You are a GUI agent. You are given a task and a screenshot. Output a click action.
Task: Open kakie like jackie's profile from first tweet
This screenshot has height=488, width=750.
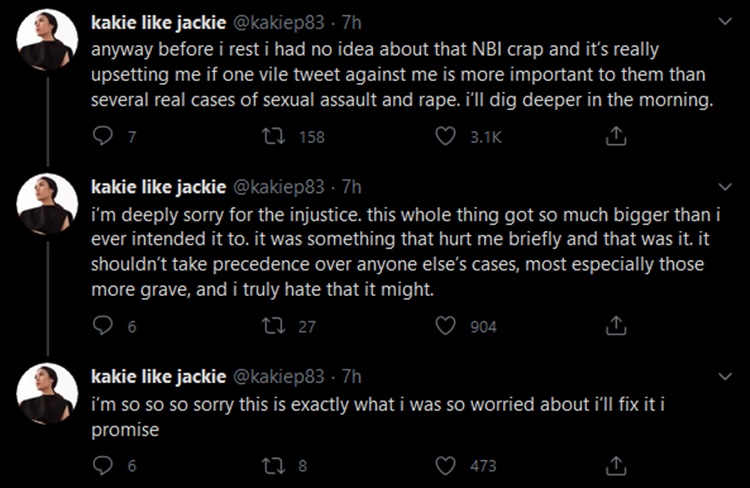pyautogui.click(x=158, y=22)
